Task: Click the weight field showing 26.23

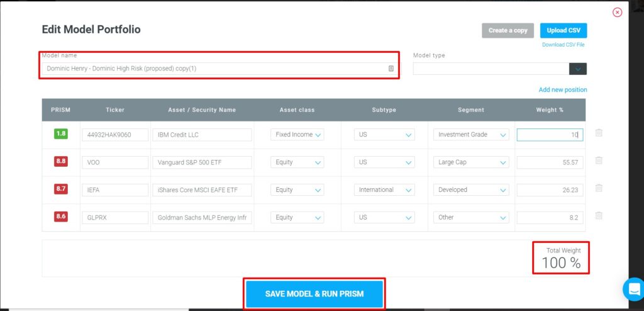Action: tap(550, 189)
